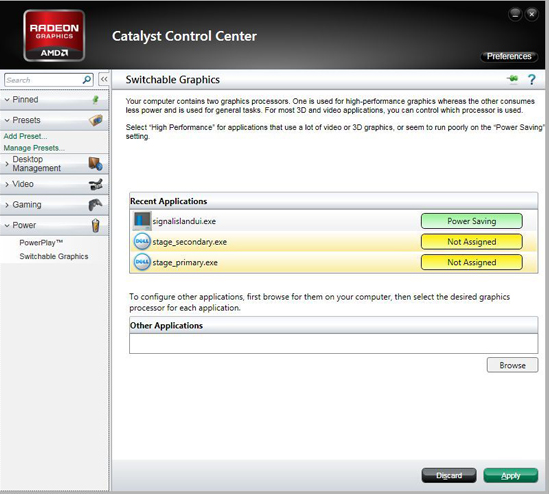Click the Switchable Graphics page title

point(173,80)
